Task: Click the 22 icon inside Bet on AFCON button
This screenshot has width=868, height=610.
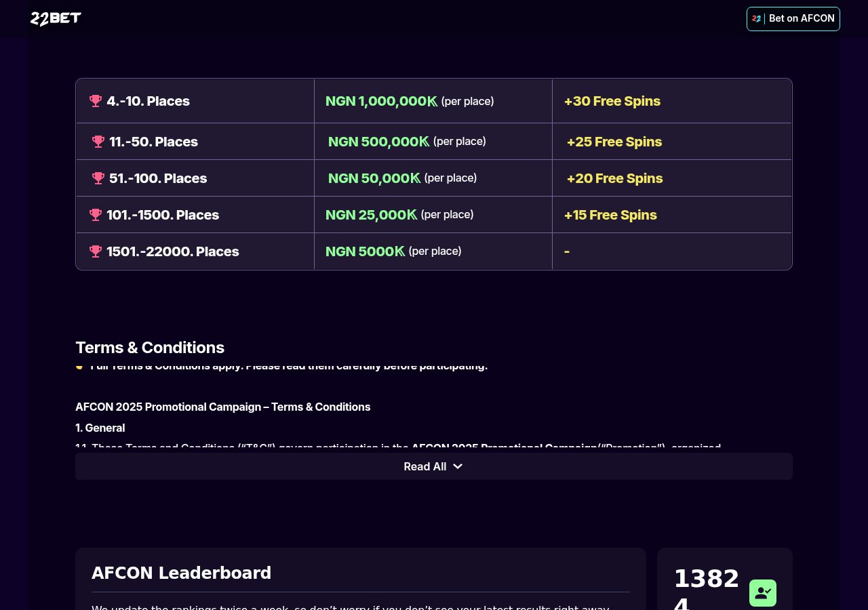Action: pyautogui.click(x=757, y=19)
